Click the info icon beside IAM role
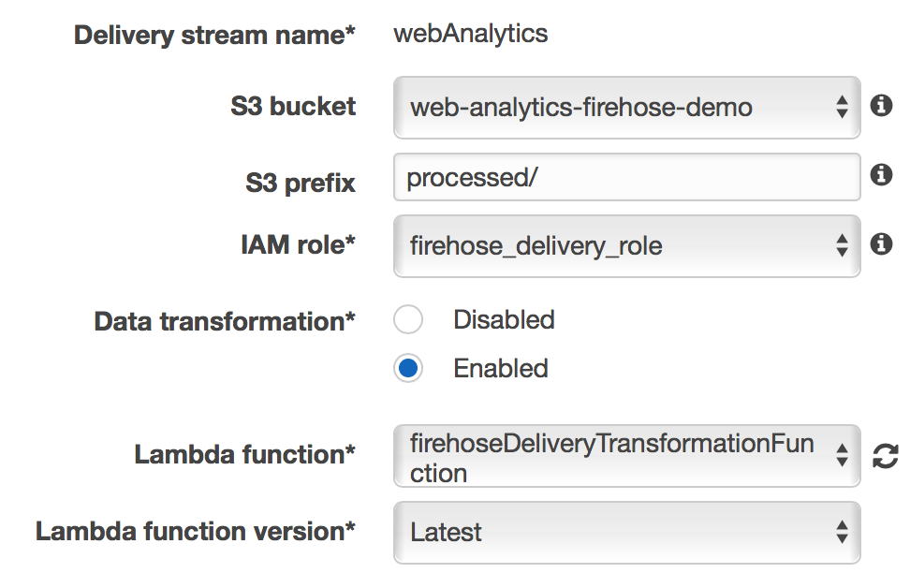This screenshot has width=910, height=588. pyautogui.click(x=881, y=244)
